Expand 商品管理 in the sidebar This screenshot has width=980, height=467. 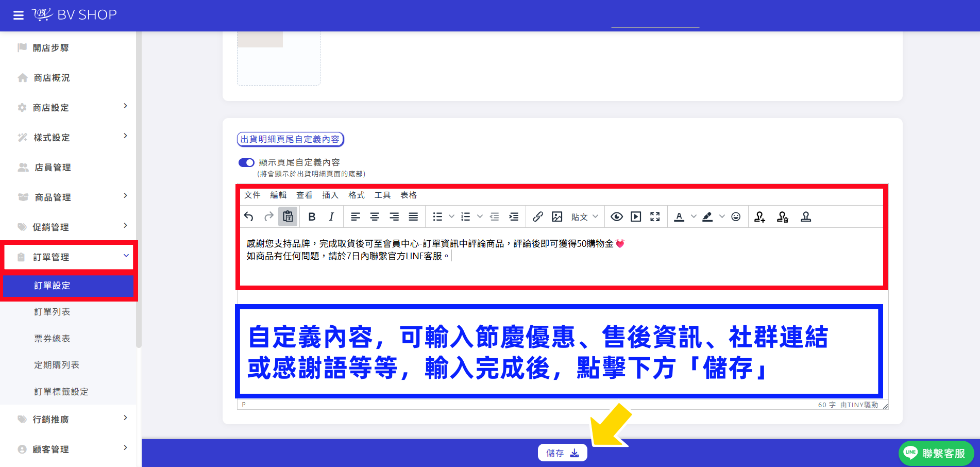click(x=68, y=197)
